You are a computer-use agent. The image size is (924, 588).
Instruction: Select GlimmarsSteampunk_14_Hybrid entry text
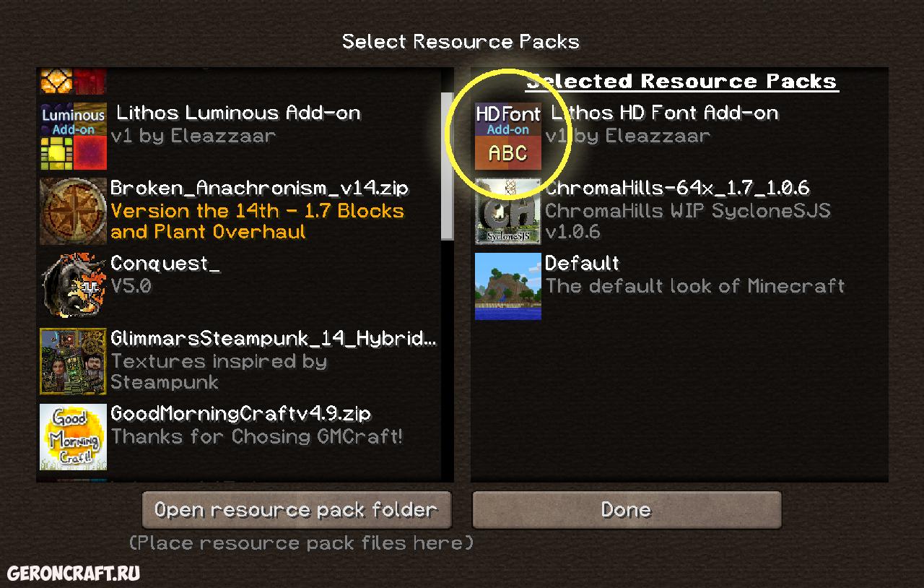coord(274,339)
